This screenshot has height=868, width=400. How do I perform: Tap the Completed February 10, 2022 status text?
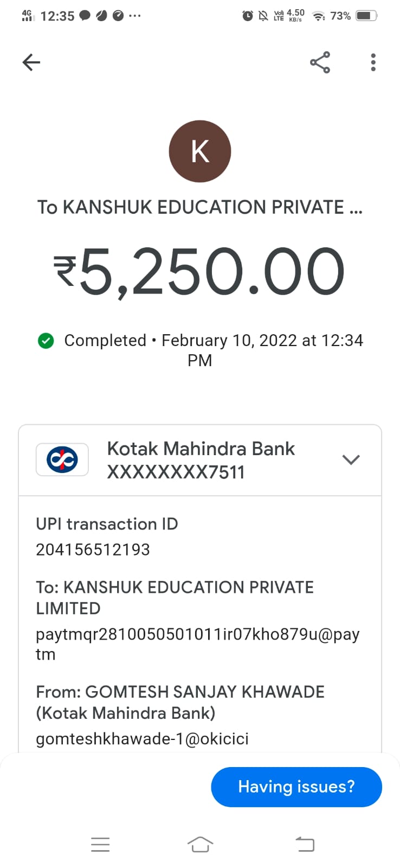point(213,341)
